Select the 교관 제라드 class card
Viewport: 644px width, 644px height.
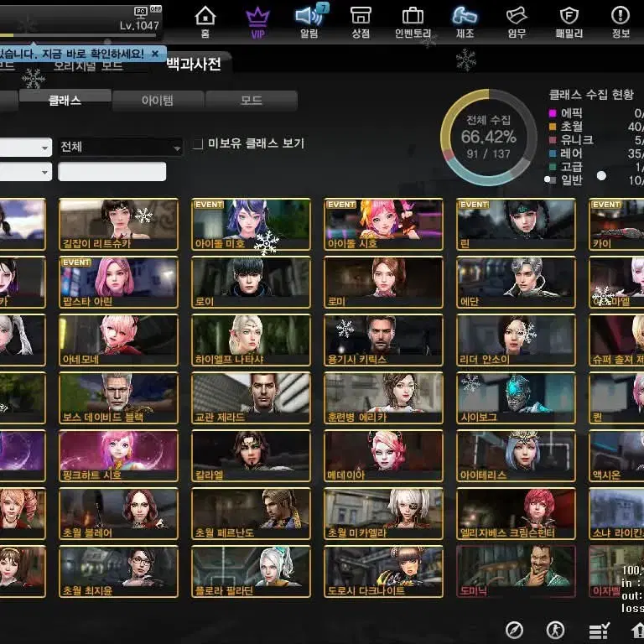tap(251, 398)
